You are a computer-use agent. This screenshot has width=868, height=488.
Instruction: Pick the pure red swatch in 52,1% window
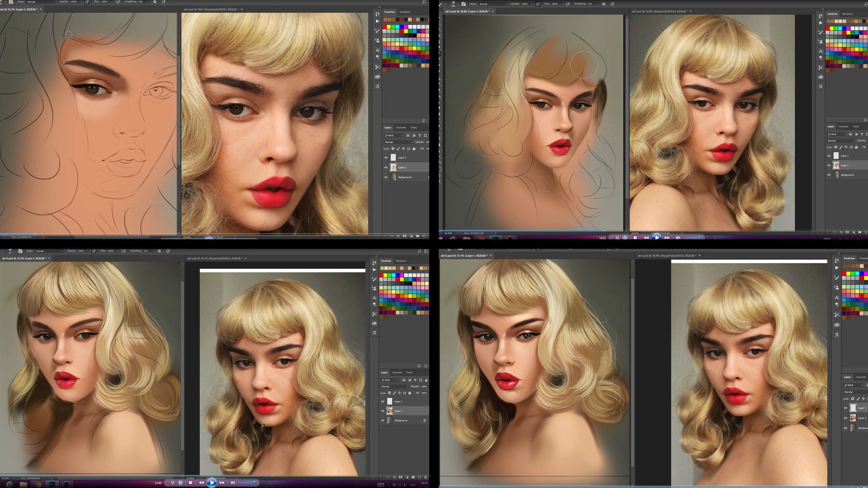385,27
